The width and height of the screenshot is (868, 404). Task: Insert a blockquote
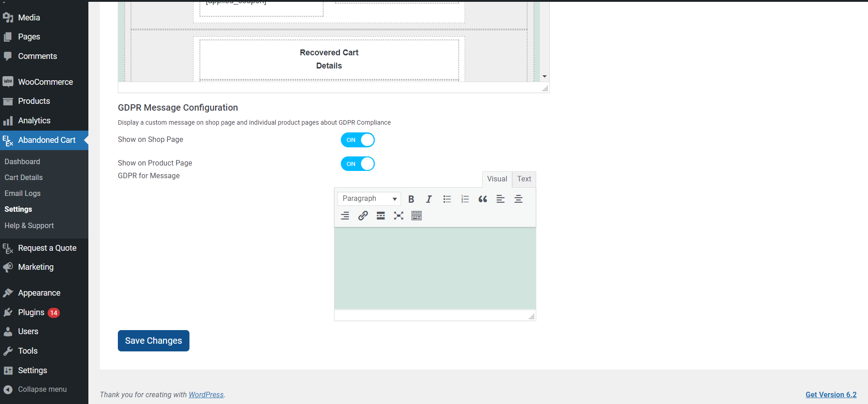point(483,199)
